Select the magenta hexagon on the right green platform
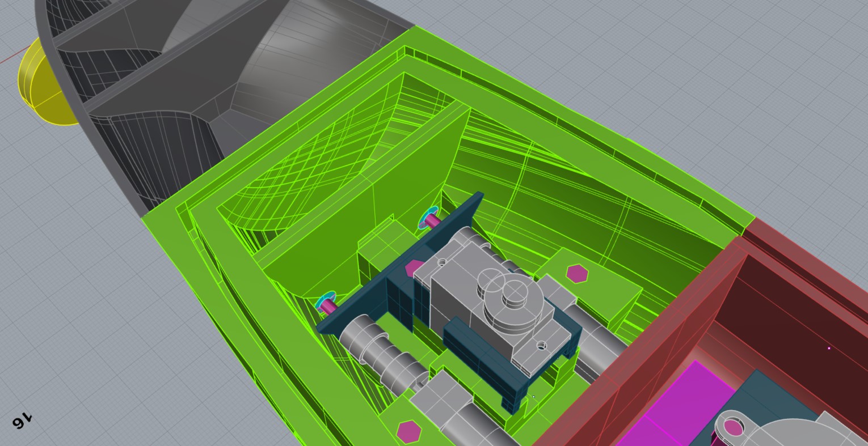868x446 pixels. pos(578,274)
